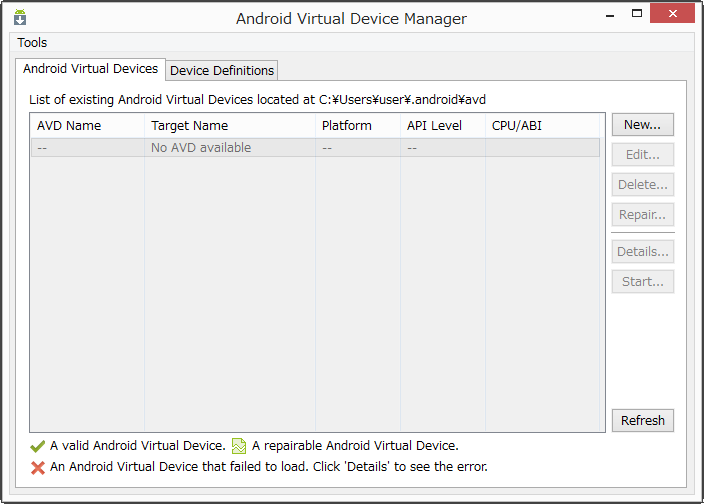Click the green checkmark valid AVD icon

click(x=37, y=446)
